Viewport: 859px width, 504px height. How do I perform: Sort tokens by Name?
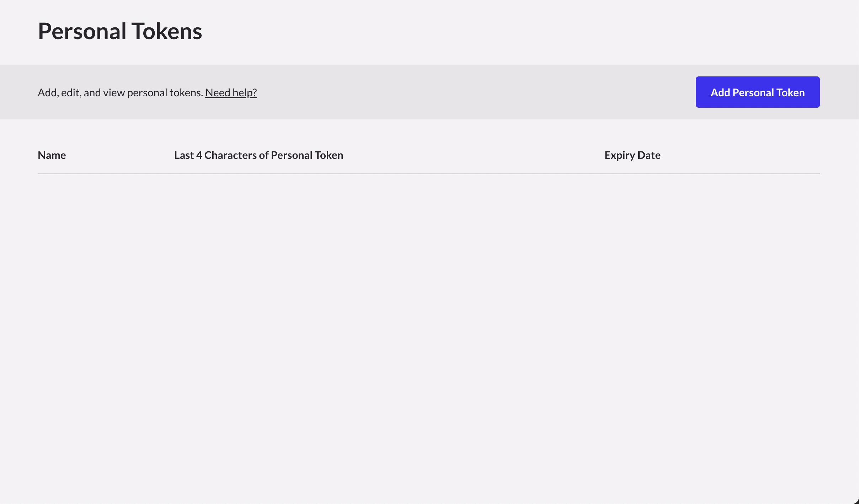[x=52, y=155]
